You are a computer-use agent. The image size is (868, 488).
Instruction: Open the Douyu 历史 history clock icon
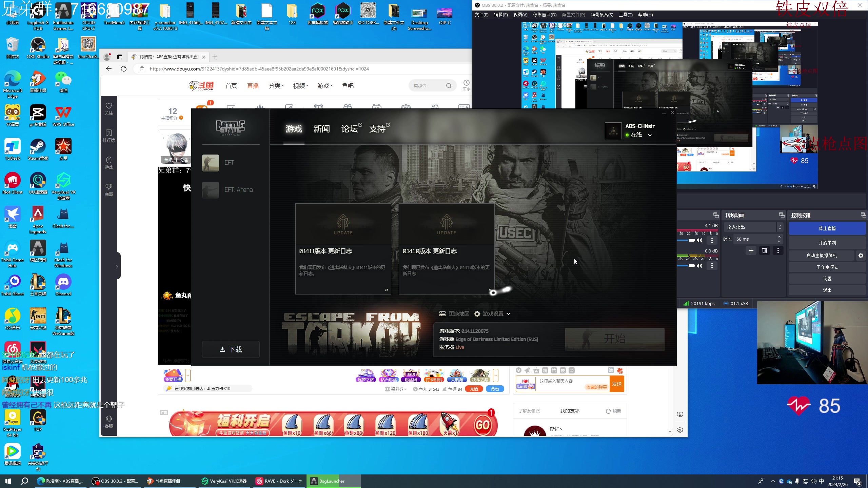click(x=467, y=85)
